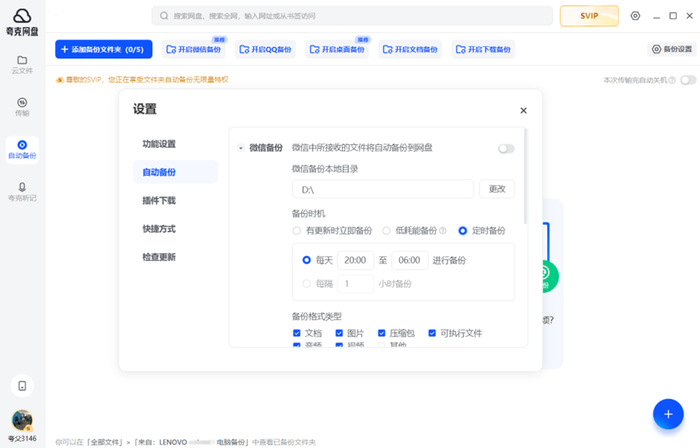Open the 20:00 start time picker
Screen dimensions: 700x448
click(x=355, y=260)
